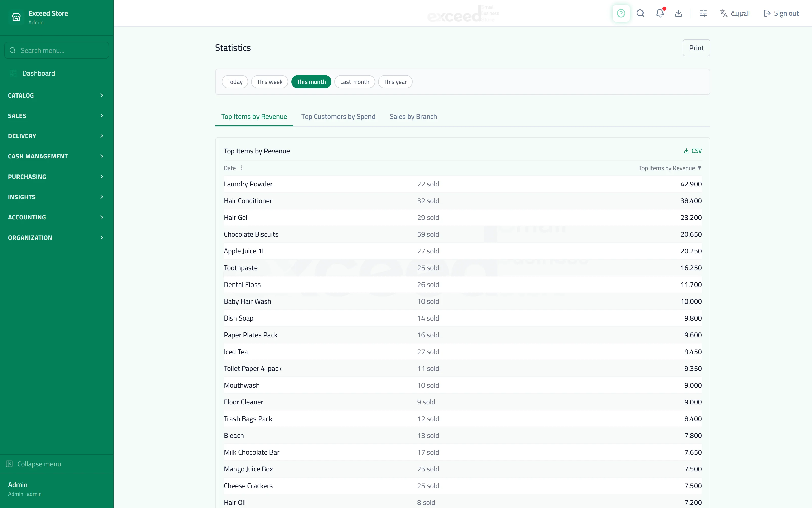Screen dimensions: 812x508
Task: Export Top Items as CSV
Action: coord(692,151)
